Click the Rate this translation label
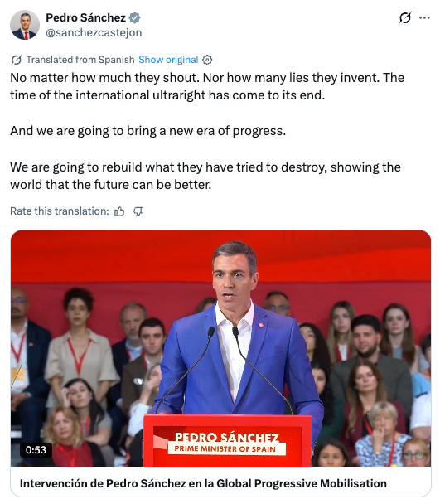440x504 pixels. point(60,211)
